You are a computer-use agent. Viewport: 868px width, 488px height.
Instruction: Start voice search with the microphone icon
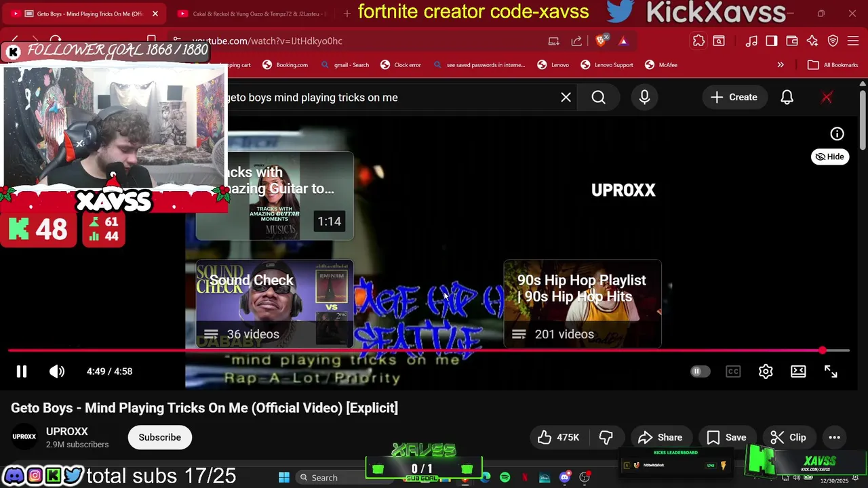coord(644,97)
